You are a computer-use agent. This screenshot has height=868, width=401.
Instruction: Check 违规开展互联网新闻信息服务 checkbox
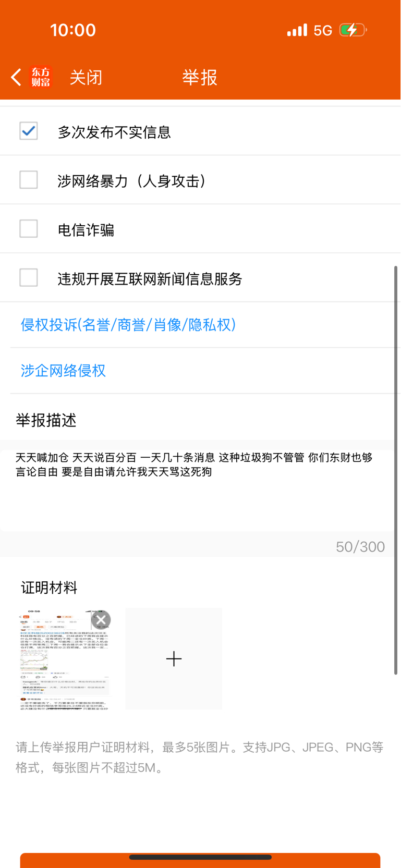pyautogui.click(x=29, y=278)
